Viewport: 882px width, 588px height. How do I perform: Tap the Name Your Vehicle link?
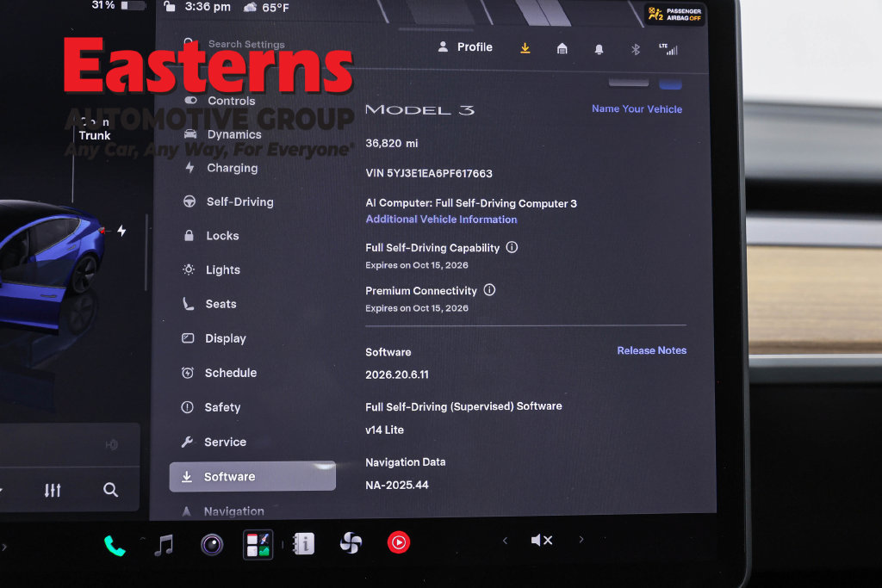(637, 108)
